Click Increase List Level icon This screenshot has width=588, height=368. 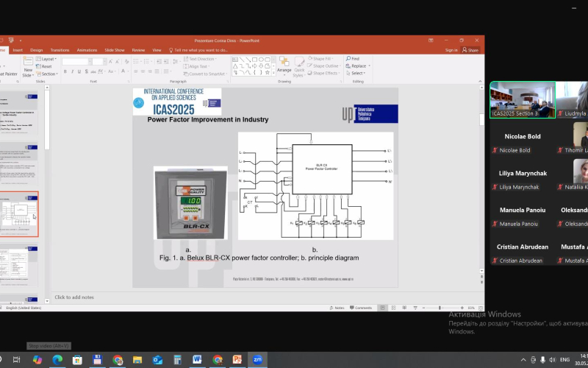[x=166, y=61]
